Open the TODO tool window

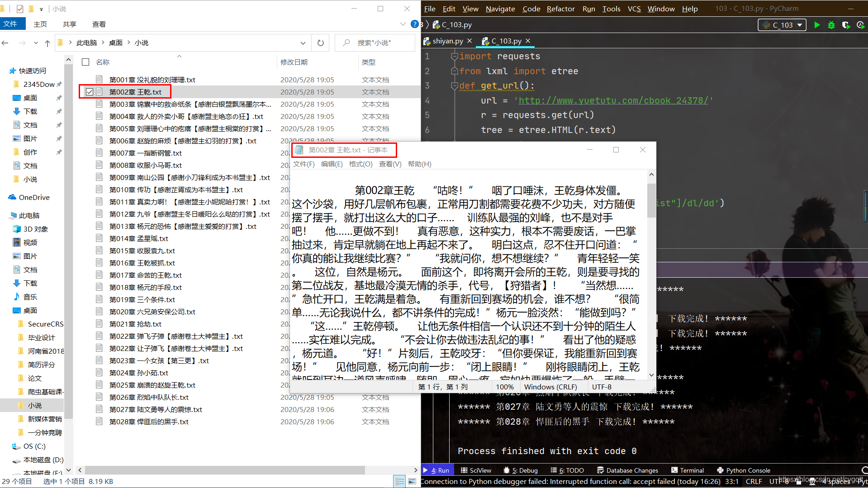pos(567,470)
